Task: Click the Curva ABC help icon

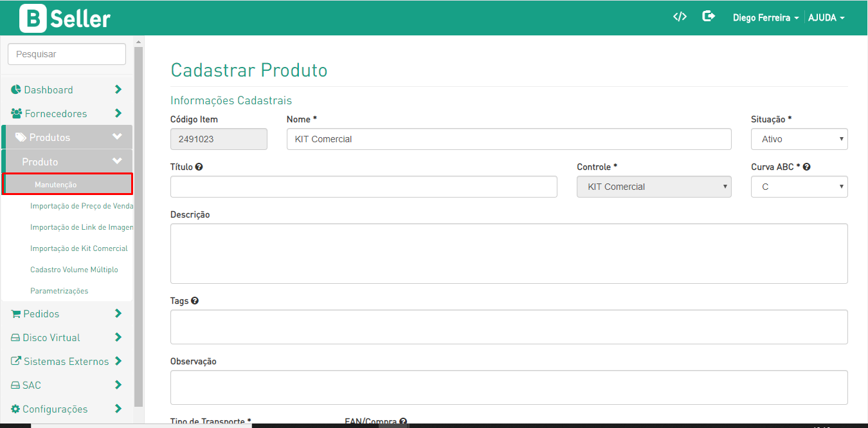Action: (x=806, y=167)
